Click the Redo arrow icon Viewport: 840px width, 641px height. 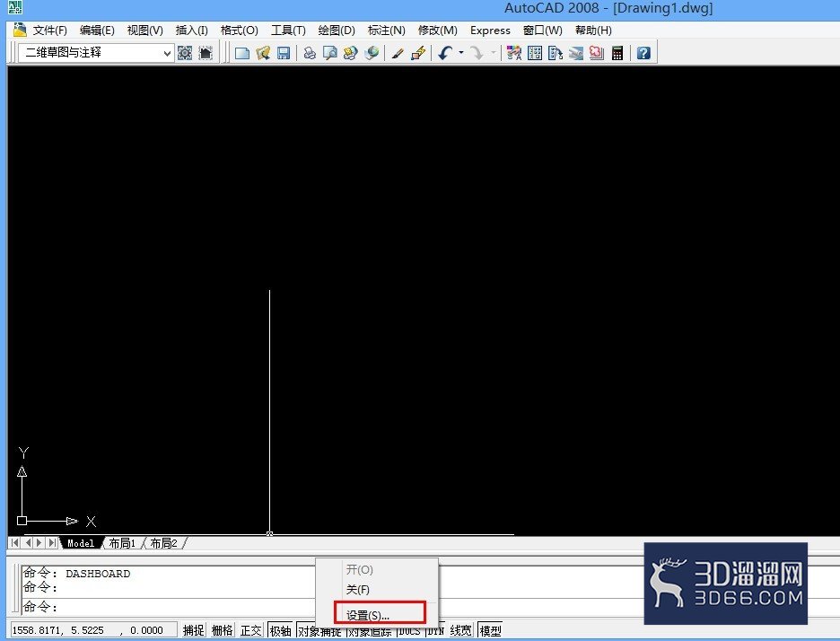tap(477, 53)
